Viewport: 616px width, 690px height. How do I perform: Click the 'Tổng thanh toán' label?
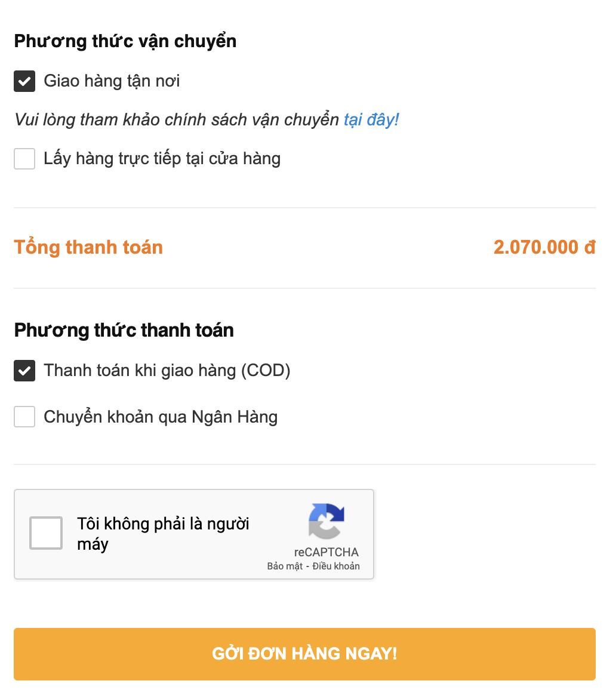[88, 247]
